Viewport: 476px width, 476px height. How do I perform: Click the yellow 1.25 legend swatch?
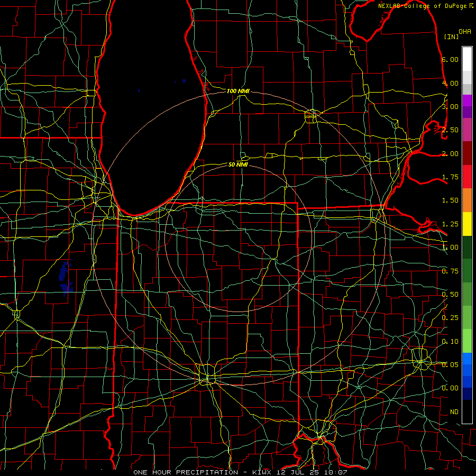[467, 224]
